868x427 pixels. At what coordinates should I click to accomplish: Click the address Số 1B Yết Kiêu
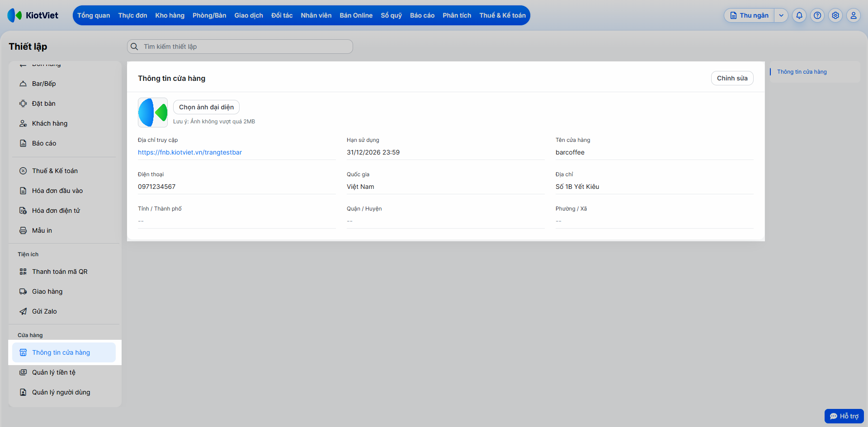point(577,187)
